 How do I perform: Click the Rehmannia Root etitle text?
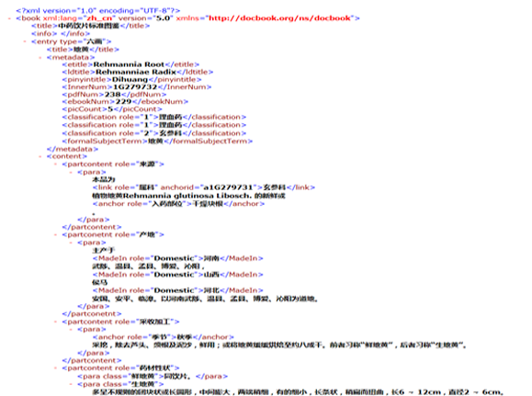pyautogui.click(x=129, y=64)
